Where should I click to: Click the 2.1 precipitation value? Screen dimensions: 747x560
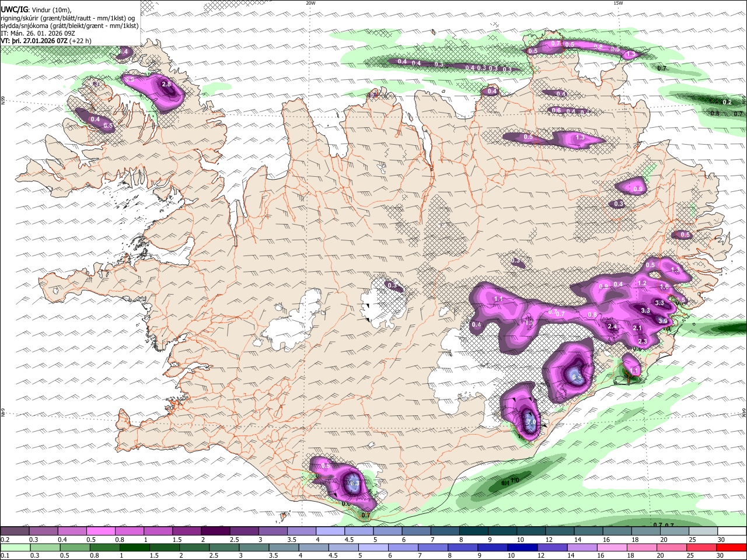(638, 328)
